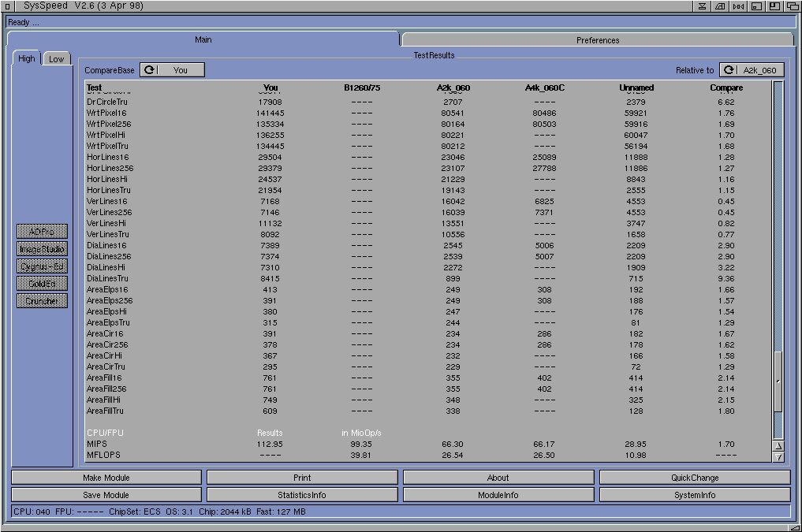
Task: Click the close gadget at top-left corner
Action: [7, 6]
